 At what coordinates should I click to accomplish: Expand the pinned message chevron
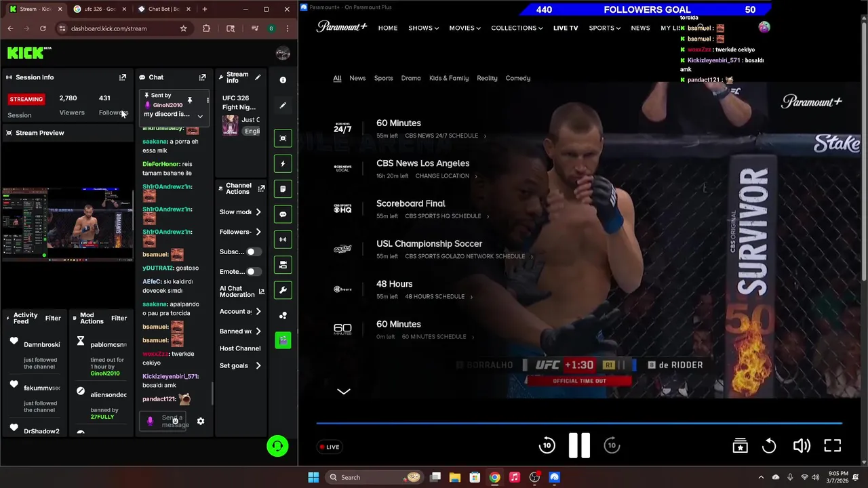coord(200,116)
